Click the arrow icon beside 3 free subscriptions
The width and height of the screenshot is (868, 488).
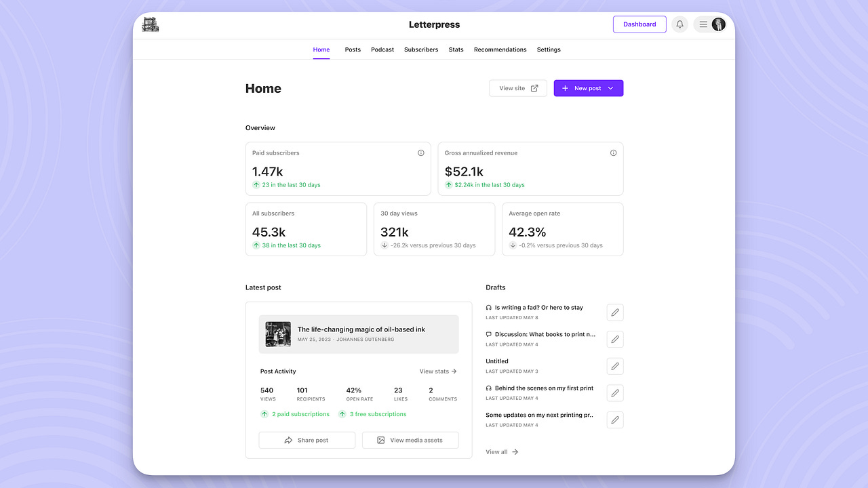point(342,414)
